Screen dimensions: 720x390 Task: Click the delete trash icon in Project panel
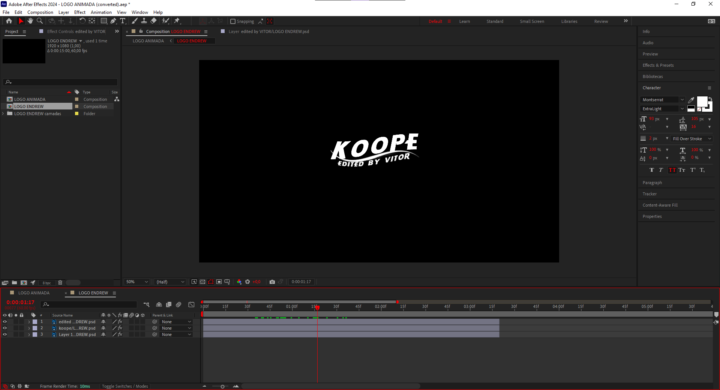click(60, 283)
